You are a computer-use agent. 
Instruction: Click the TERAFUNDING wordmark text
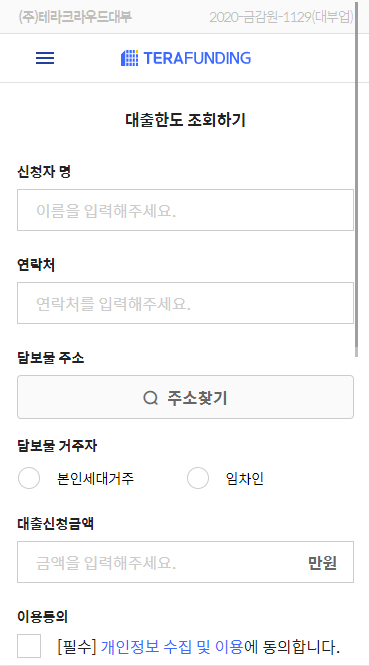[x=197, y=58]
